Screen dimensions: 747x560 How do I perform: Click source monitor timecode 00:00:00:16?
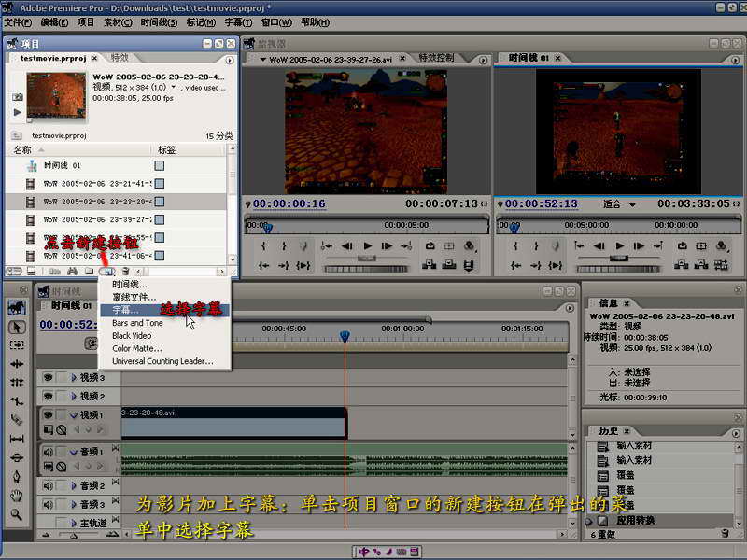pyautogui.click(x=289, y=203)
